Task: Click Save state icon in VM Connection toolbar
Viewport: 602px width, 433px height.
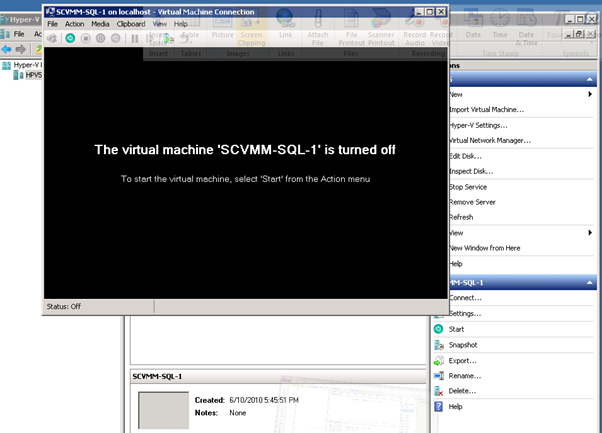Action: [116, 38]
